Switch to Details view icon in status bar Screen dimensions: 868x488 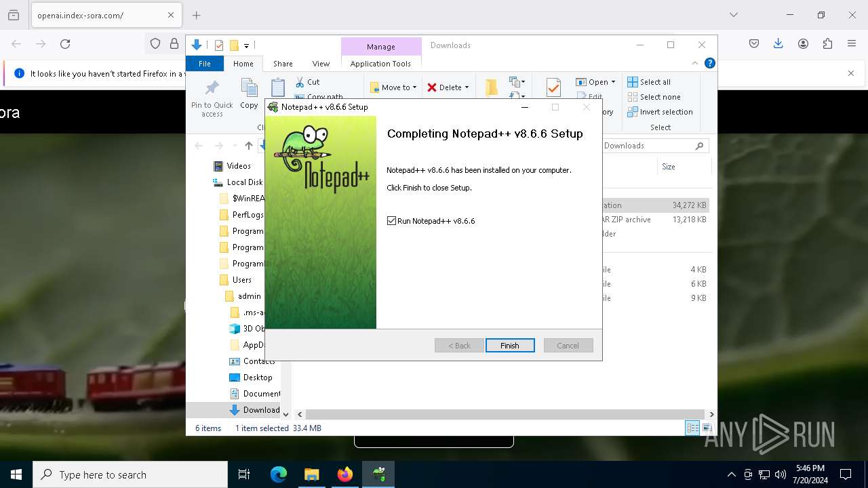[692, 428]
